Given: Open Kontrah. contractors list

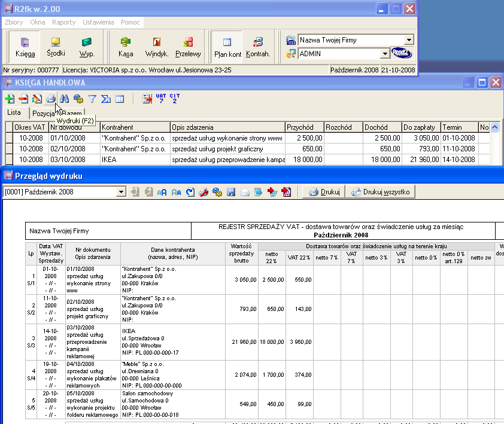Looking at the screenshot, I should (258, 47).
